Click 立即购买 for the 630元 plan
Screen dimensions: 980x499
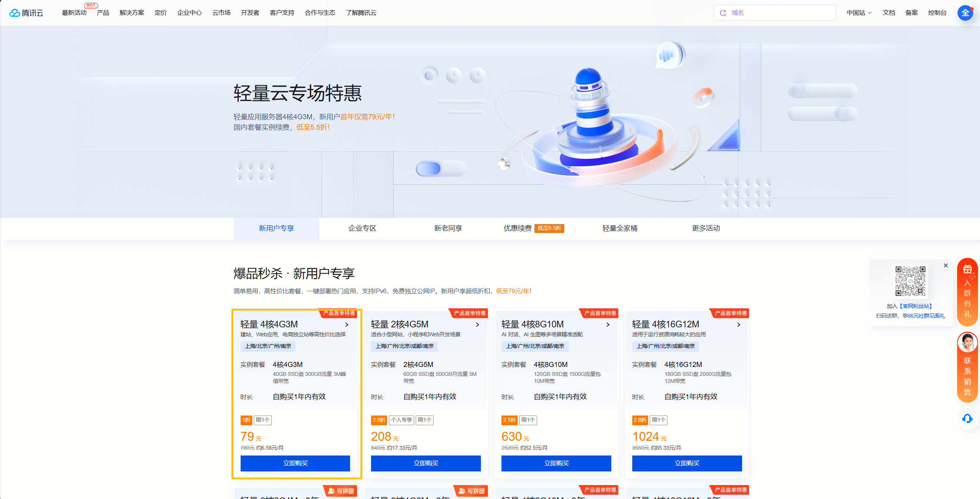[x=556, y=463]
